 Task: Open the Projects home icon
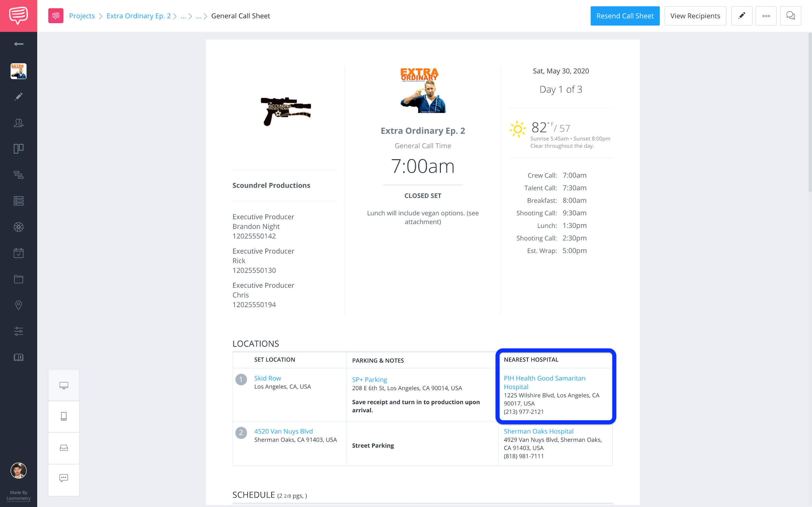[56, 16]
